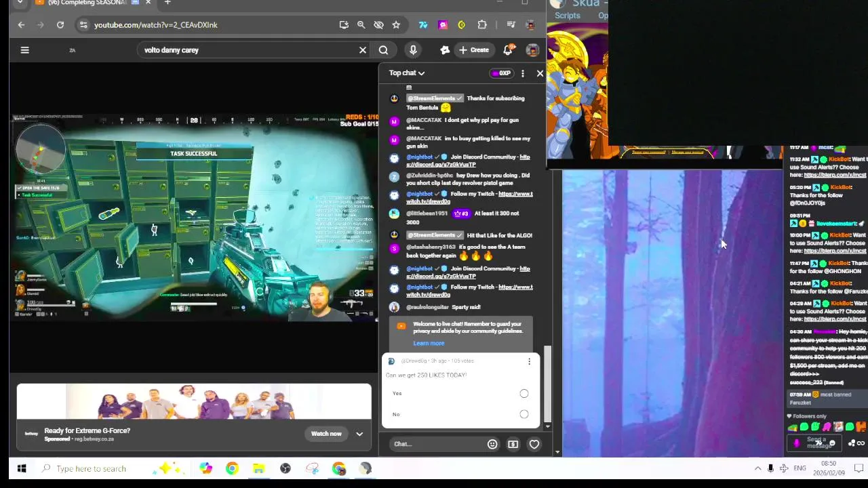This screenshot has height=488, width=868.
Task: Open Super Chat dollar button
Action: tap(513, 445)
